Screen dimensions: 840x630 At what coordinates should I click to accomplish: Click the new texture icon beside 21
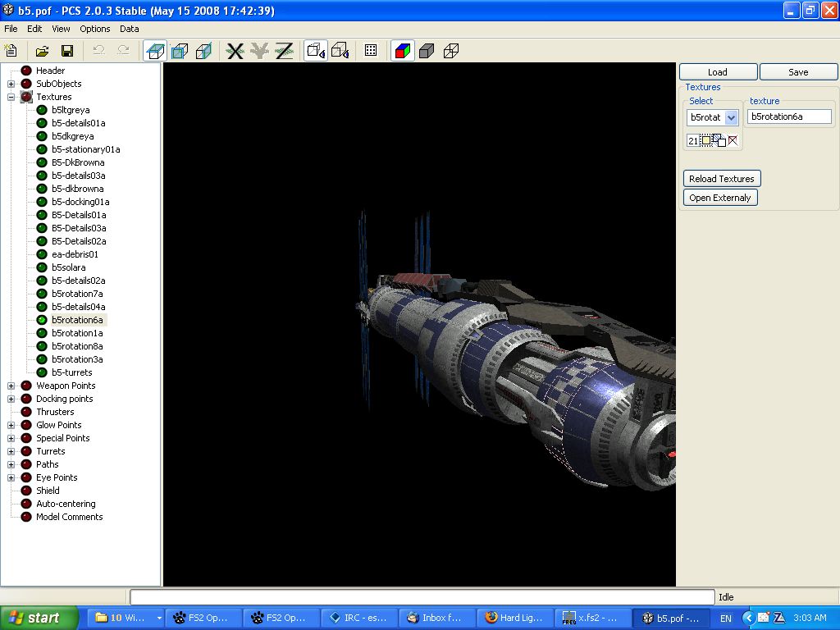(x=706, y=141)
